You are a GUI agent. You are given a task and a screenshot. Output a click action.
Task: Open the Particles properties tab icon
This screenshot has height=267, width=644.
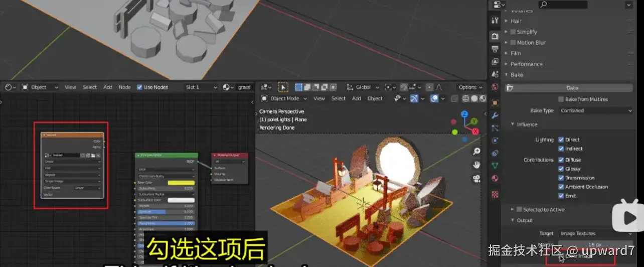tap(495, 128)
